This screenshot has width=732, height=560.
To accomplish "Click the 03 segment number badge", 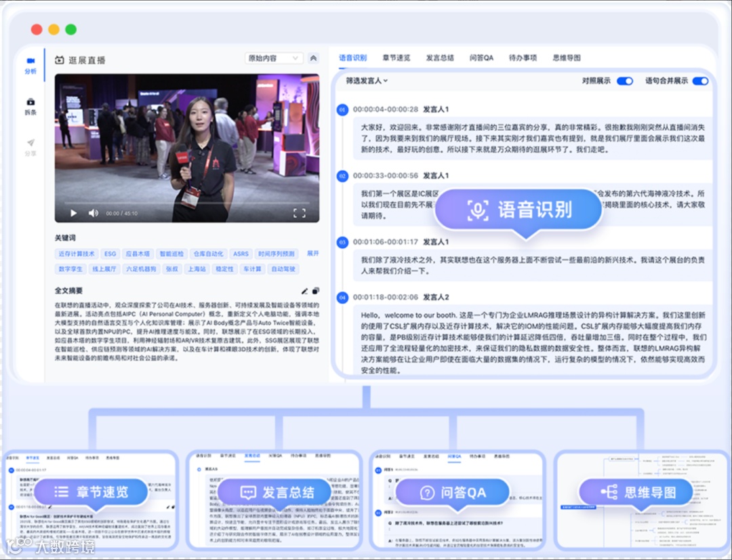I will (343, 243).
